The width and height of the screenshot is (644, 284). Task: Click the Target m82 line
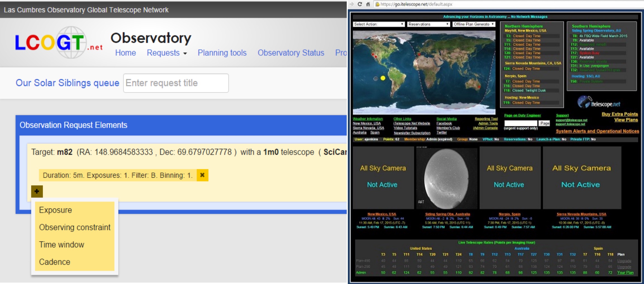189,152
